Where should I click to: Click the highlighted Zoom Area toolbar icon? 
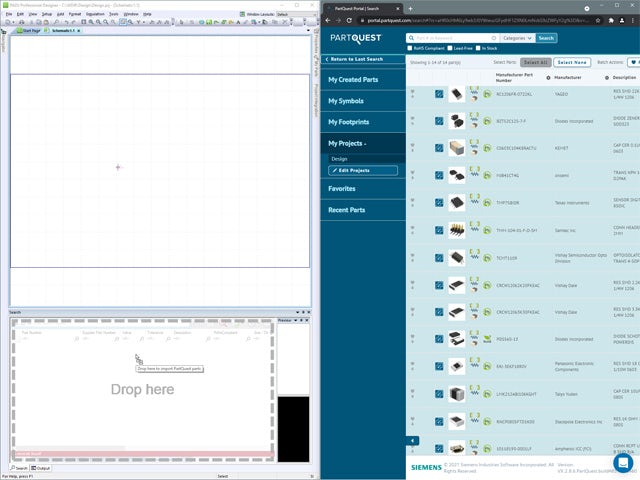click(123, 22)
